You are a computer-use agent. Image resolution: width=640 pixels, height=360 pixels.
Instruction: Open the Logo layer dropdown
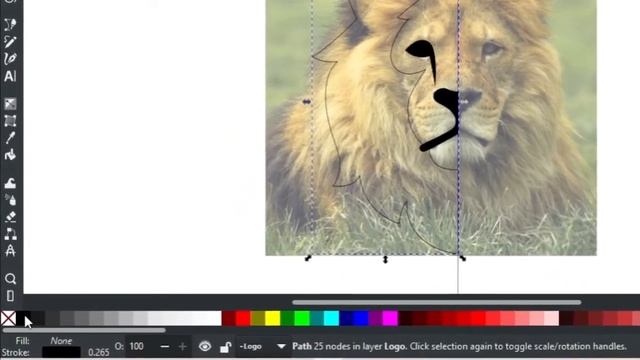(x=262, y=347)
